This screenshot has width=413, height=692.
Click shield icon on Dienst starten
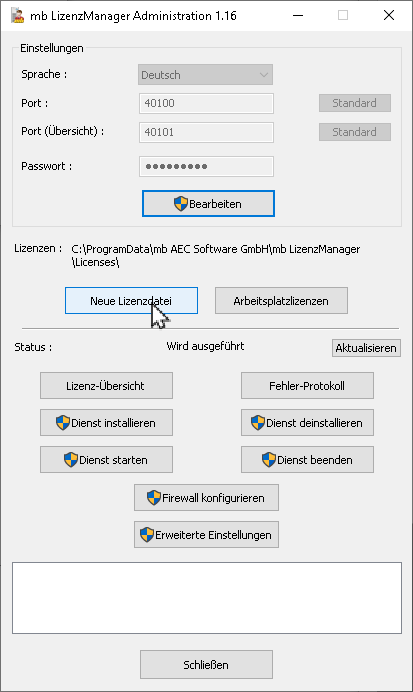(71, 460)
